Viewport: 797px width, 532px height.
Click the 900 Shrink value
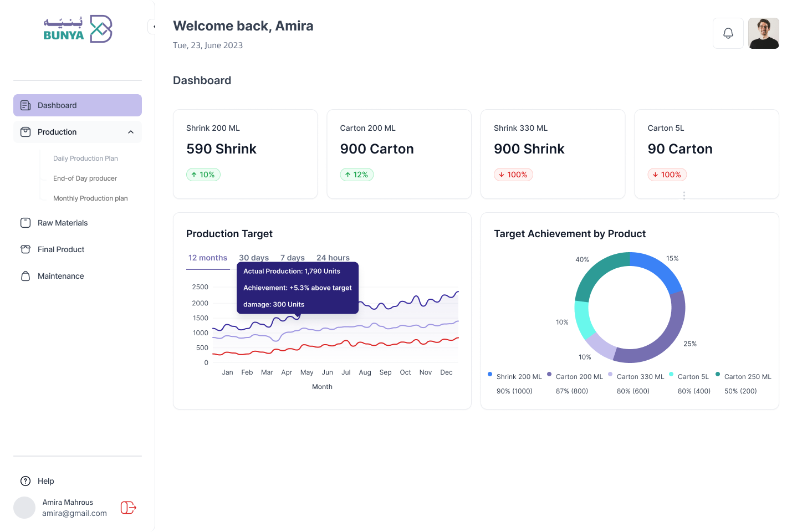(529, 149)
